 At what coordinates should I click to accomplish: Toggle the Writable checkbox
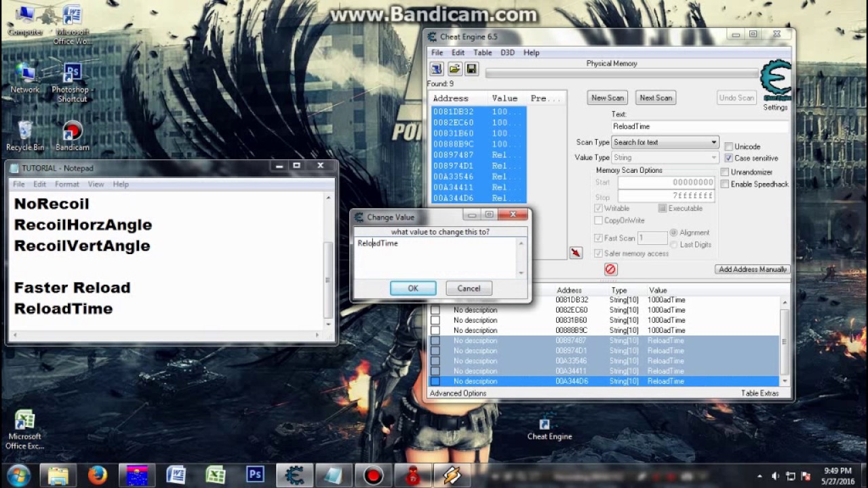[598, 208]
